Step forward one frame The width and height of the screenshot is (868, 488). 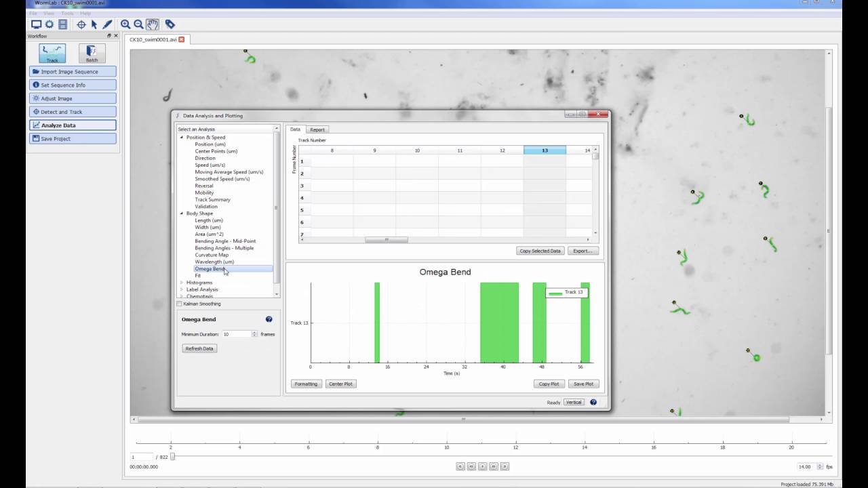point(494,466)
